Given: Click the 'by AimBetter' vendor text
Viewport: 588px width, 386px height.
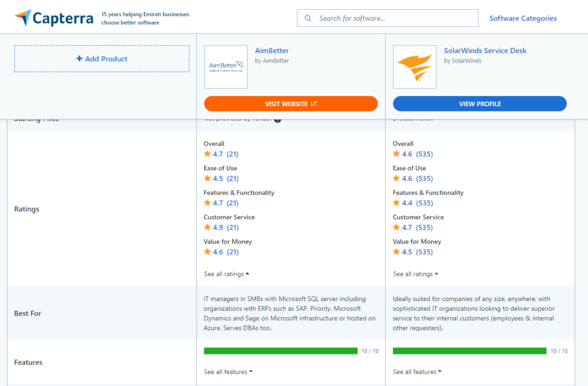Looking at the screenshot, I should tap(272, 60).
